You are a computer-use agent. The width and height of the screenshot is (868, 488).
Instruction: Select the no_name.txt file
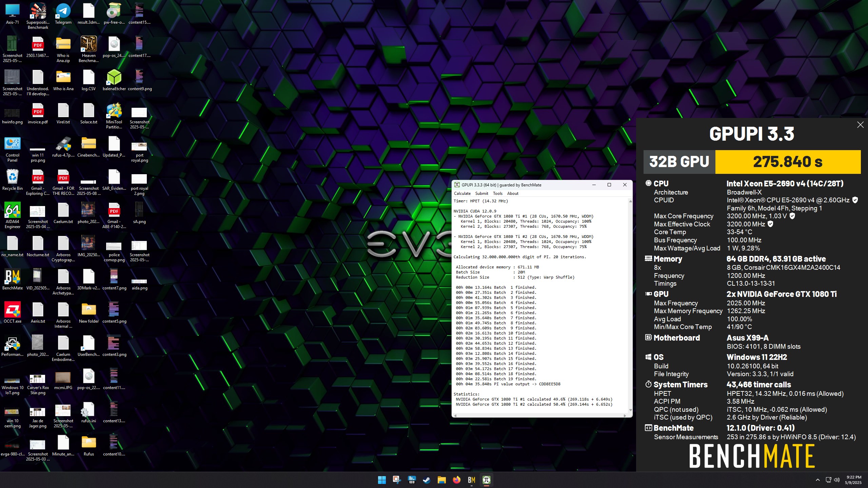click(x=13, y=246)
